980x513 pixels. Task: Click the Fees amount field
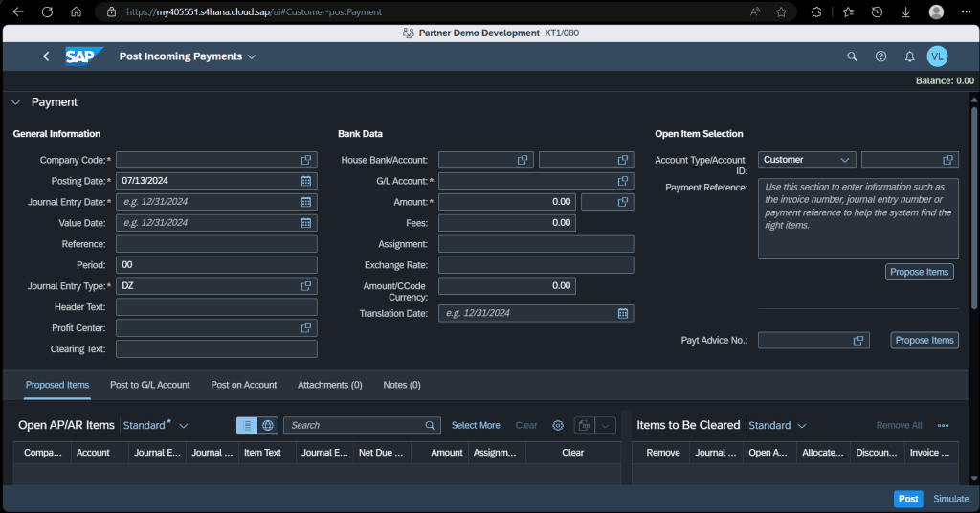tap(507, 223)
